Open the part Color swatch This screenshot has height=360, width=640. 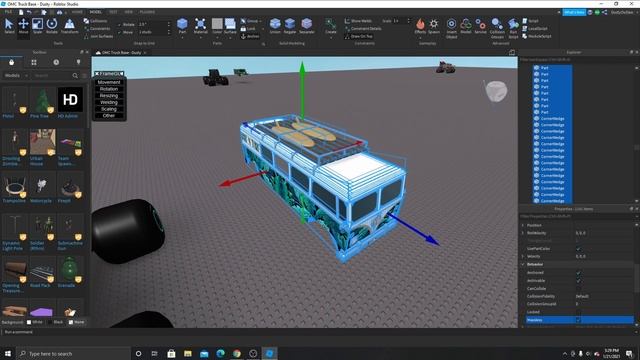[x=217, y=24]
